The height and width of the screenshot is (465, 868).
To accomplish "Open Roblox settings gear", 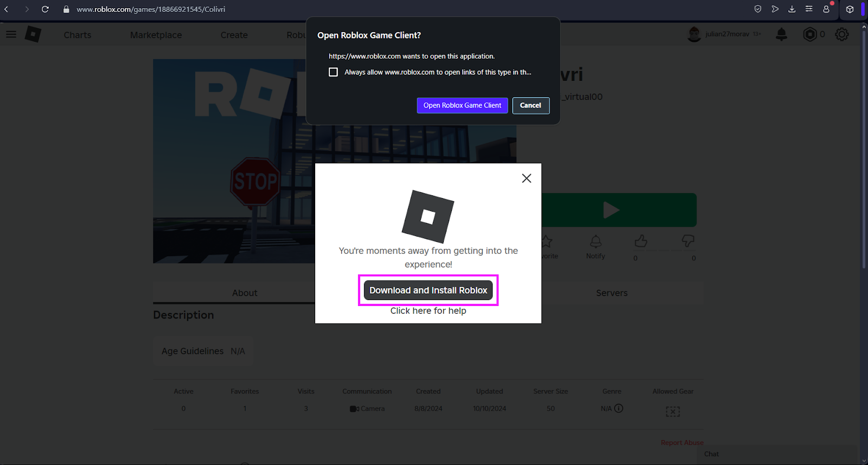I will point(841,34).
